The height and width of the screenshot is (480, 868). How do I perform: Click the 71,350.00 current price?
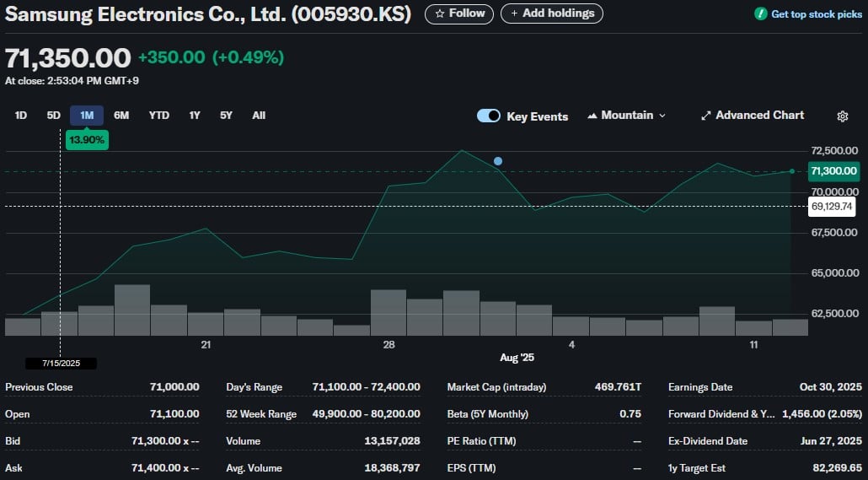(x=67, y=58)
